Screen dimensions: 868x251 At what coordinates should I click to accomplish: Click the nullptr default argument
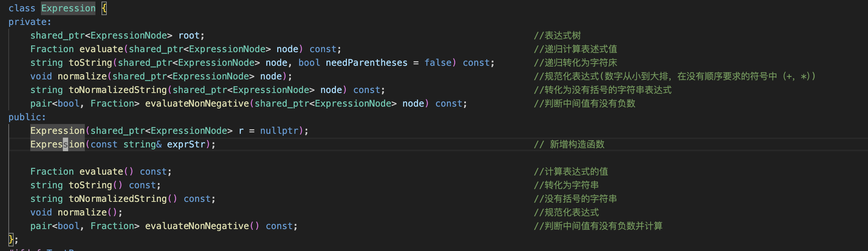tap(279, 131)
